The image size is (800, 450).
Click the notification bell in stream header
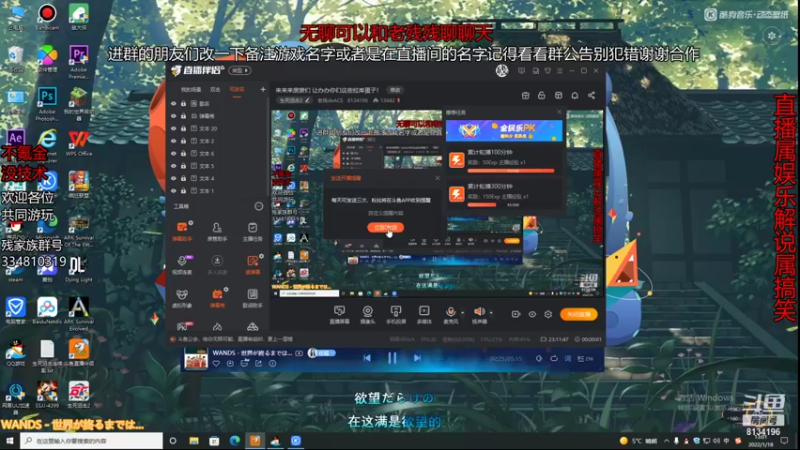pos(574,95)
